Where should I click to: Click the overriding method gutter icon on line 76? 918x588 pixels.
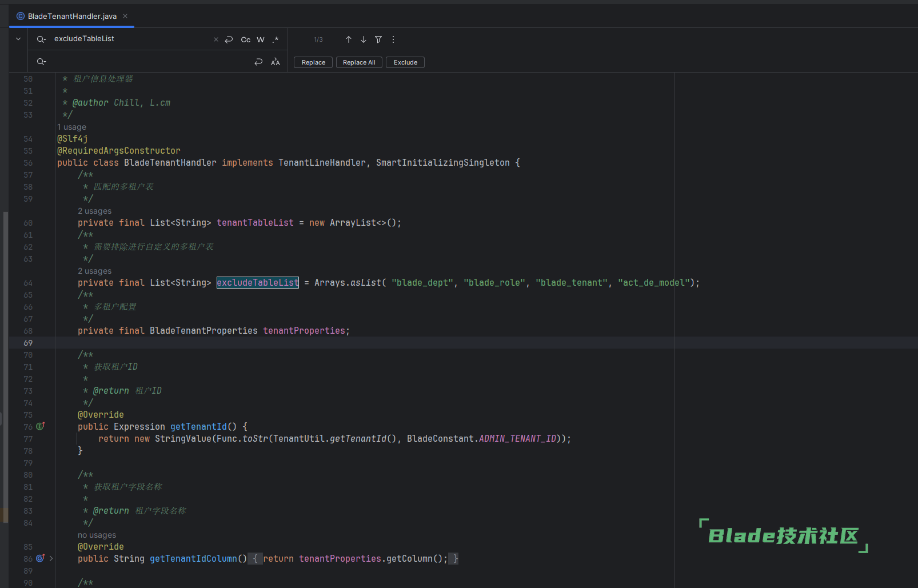tap(41, 426)
